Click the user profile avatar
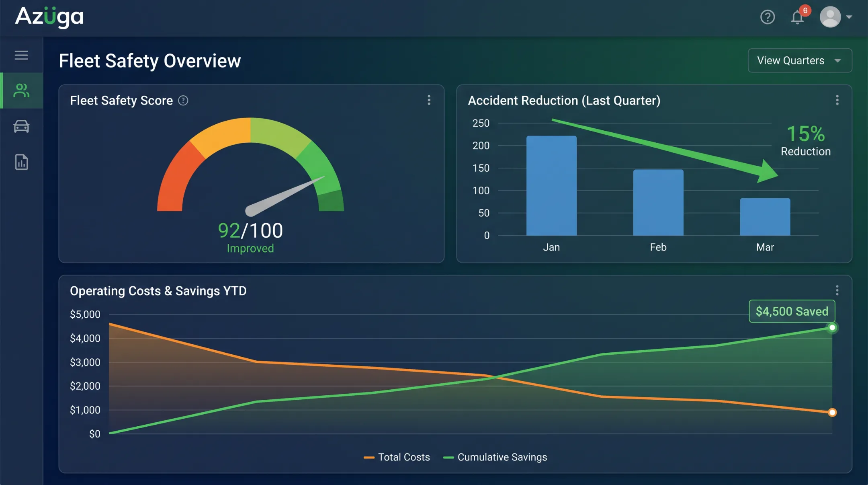 (x=830, y=17)
